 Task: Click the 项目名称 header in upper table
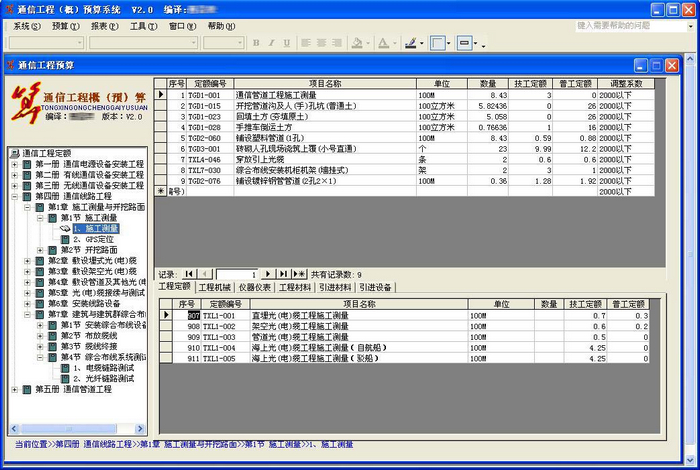[325, 83]
